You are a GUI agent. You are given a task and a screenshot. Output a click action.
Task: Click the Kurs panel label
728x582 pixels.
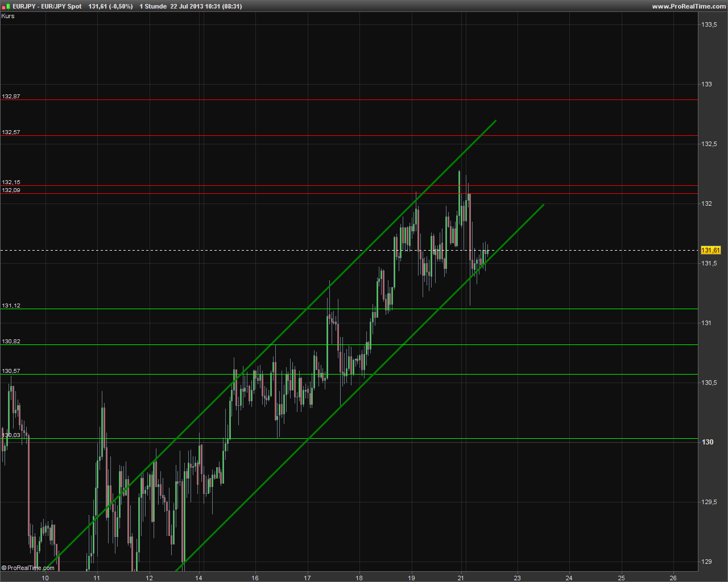click(8, 16)
